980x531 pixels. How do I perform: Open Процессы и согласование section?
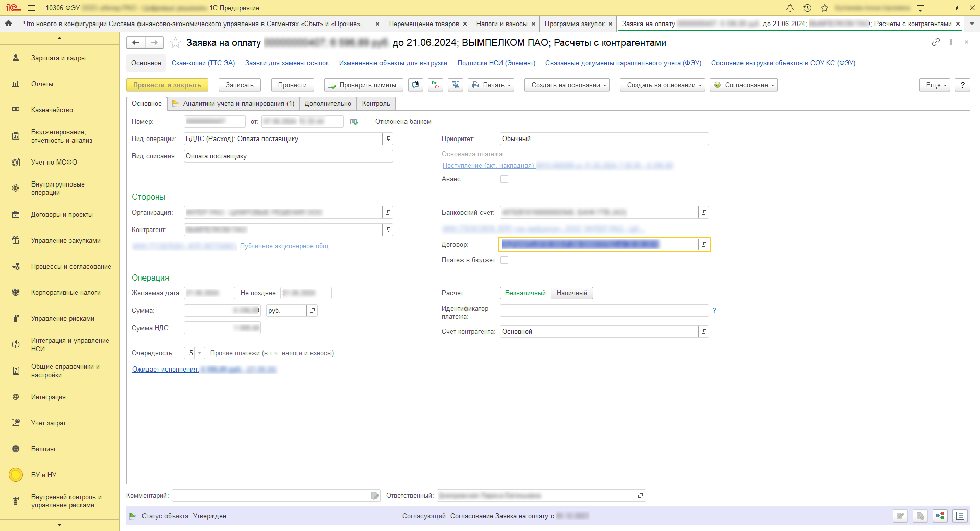(x=71, y=267)
